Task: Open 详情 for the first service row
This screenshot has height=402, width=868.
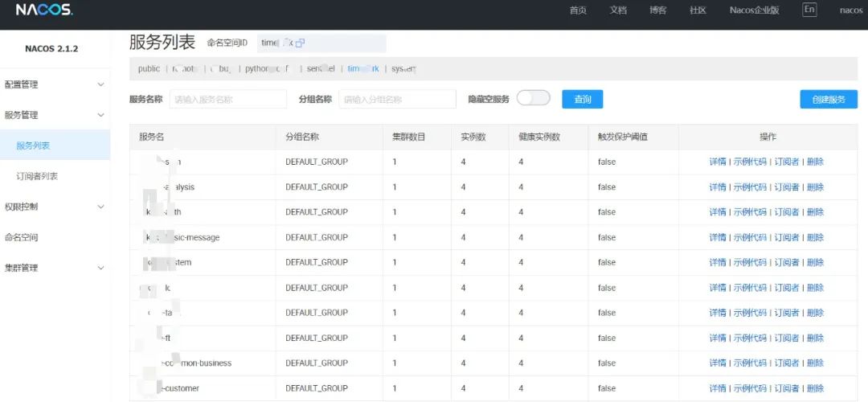Action: pyautogui.click(x=718, y=162)
